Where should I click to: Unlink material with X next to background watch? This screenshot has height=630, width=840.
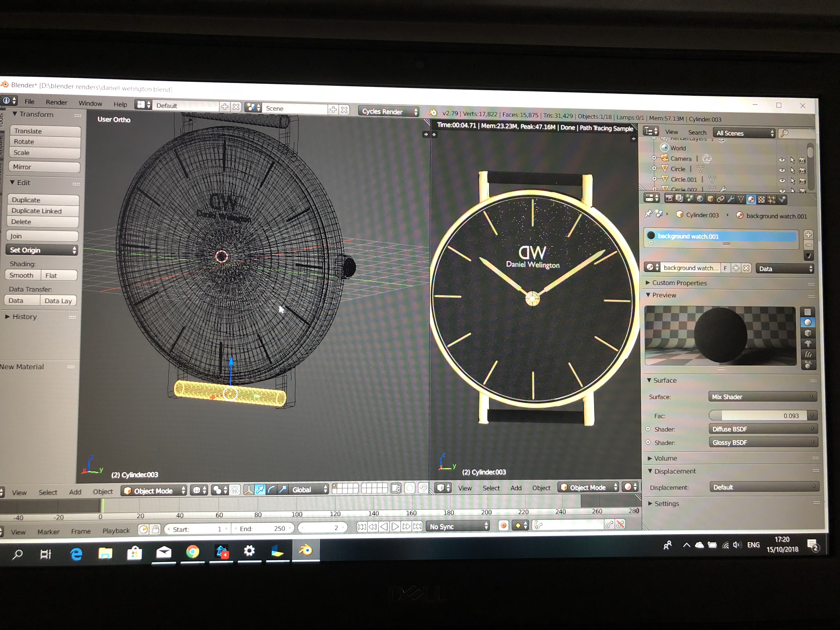tap(746, 268)
